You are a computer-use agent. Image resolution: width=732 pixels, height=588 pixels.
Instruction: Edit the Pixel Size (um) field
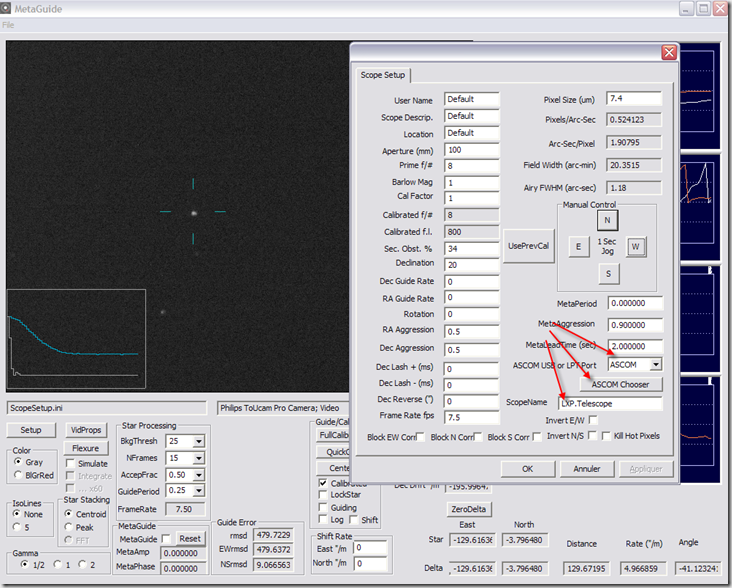633,98
